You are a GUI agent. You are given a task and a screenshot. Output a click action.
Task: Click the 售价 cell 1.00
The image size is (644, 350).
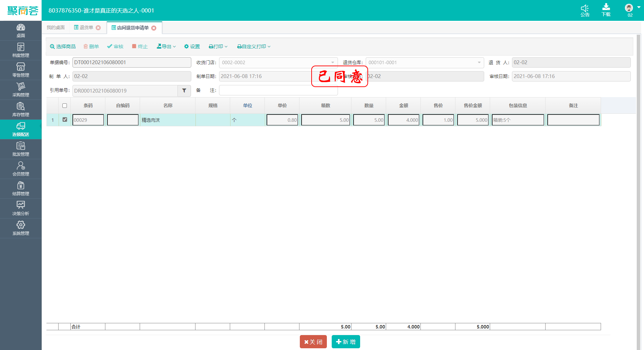438,120
